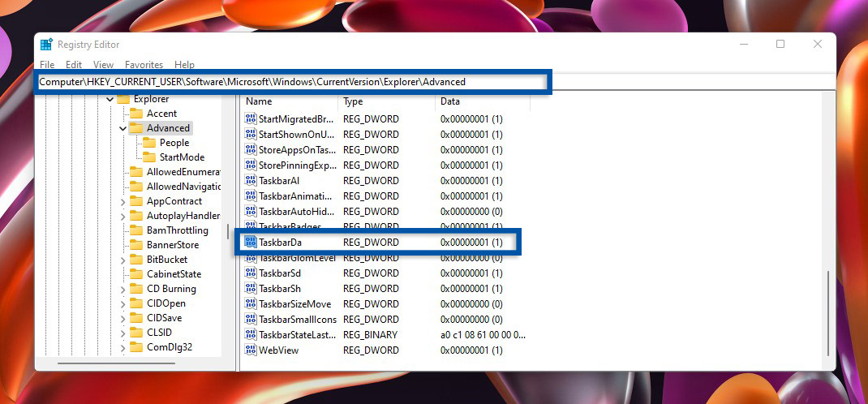
Task: Click the People folder icon
Action: click(x=149, y=143)
